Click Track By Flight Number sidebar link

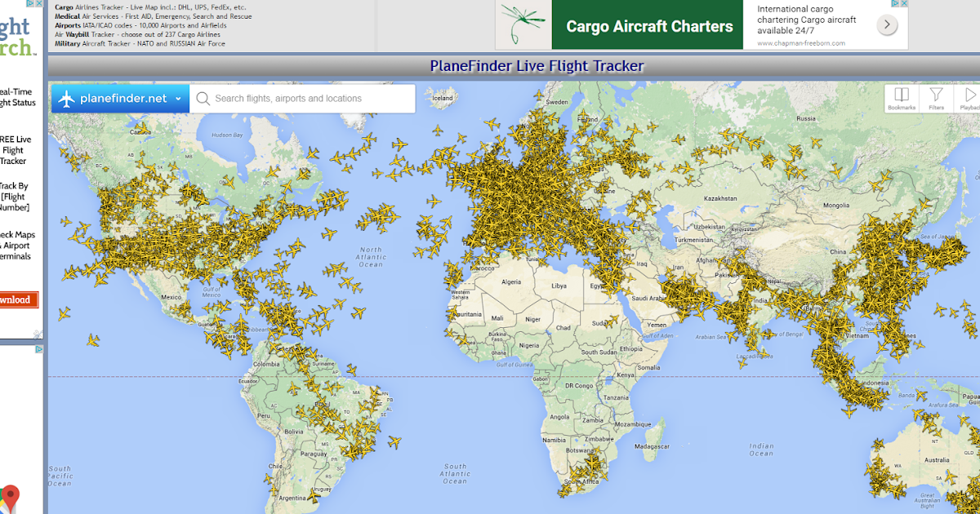click(x=15, y=197)
